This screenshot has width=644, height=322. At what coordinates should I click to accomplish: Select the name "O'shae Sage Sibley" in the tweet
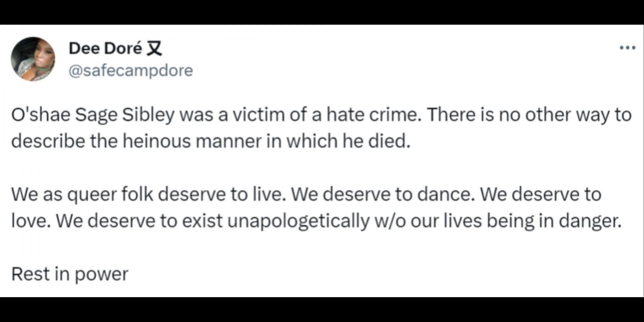click(x=93, y=115)
